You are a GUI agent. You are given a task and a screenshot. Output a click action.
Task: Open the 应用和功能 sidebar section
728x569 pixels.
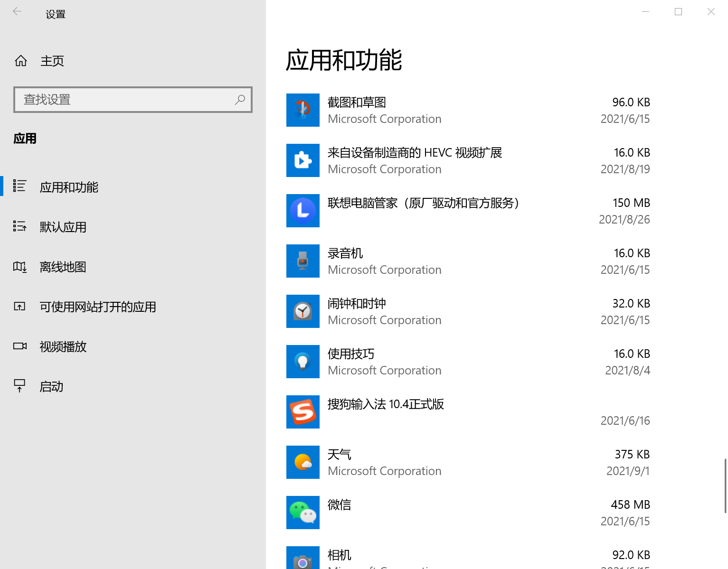click(x=69, y=187)
